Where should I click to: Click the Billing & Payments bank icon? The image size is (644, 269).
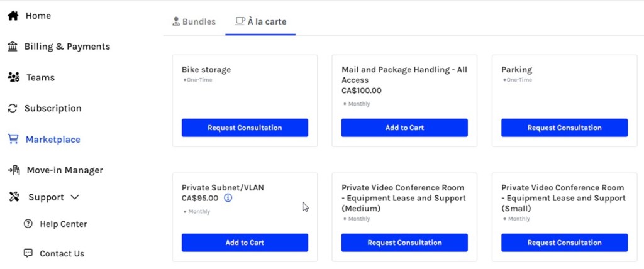click(x=13, y=47)
